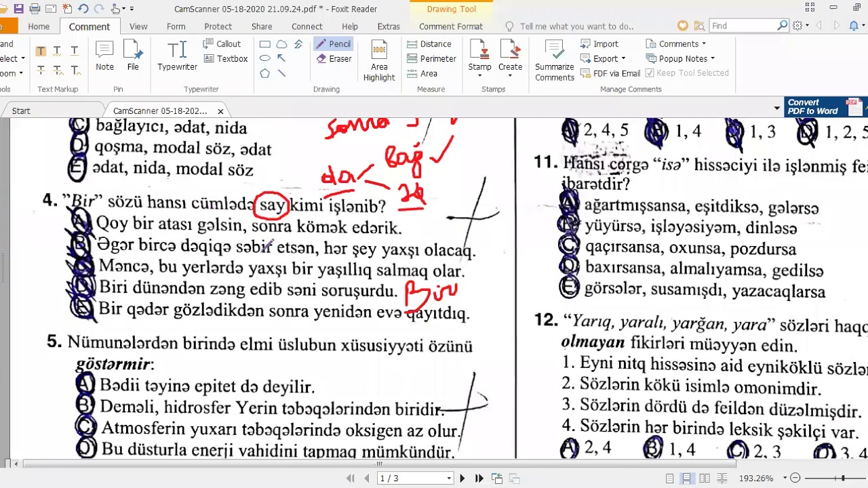
Task: Click the horizontal scrollbar
Action: pyautogui.click(x=380, y=464)
